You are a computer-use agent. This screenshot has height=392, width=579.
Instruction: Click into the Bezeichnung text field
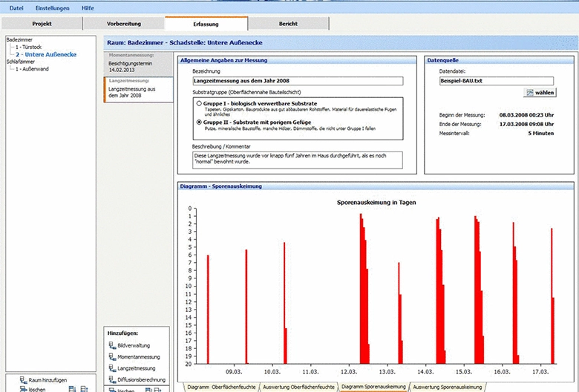(296, 81)
